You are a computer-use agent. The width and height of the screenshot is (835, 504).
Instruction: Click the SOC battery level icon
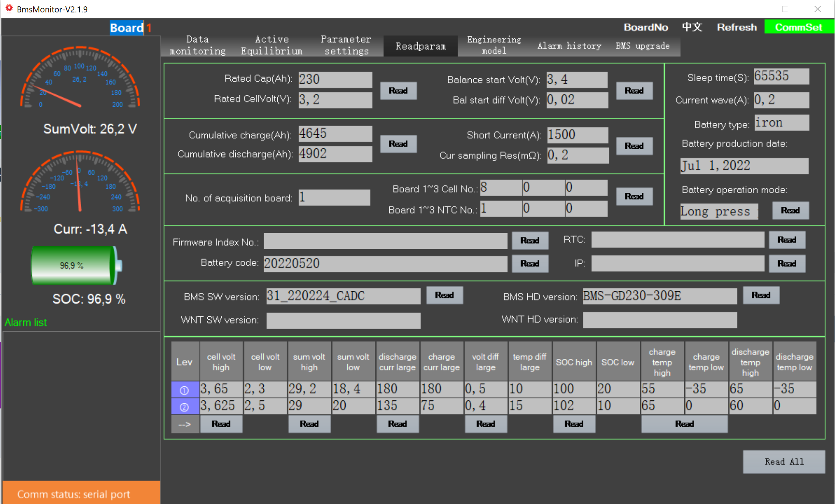pos(76,266)
